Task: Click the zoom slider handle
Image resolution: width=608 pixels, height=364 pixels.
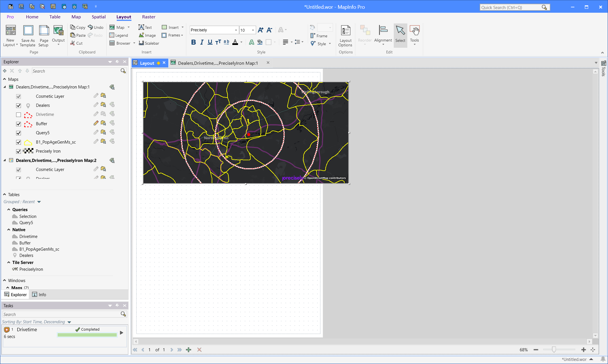Action: click(554, 350)
